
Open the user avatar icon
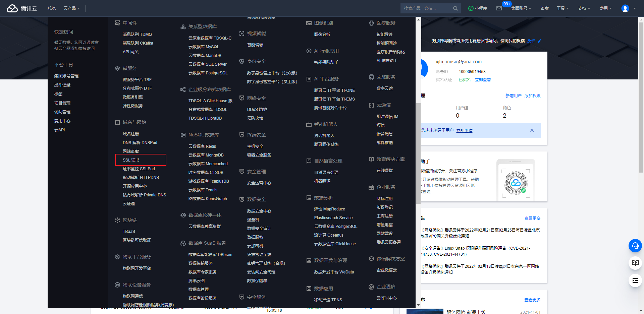coord(625,8)
